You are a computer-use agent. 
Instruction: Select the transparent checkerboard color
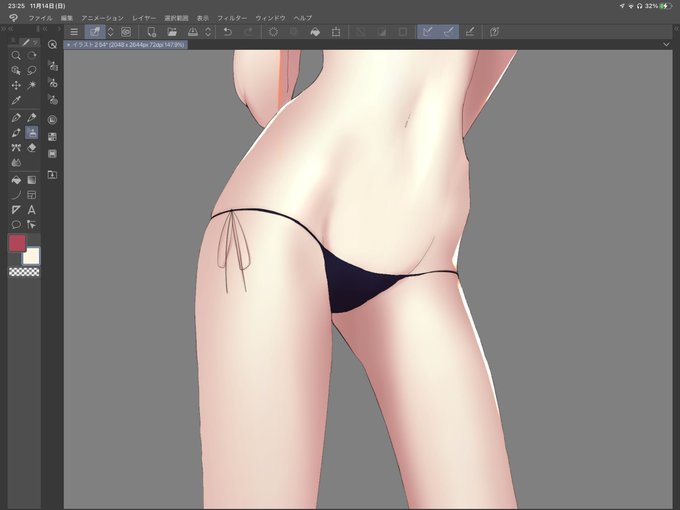24,272
